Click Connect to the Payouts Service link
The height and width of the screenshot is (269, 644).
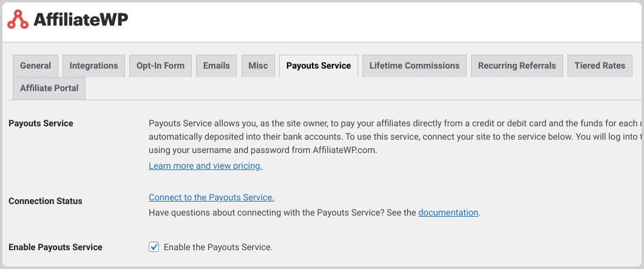[x=211, y=197]
